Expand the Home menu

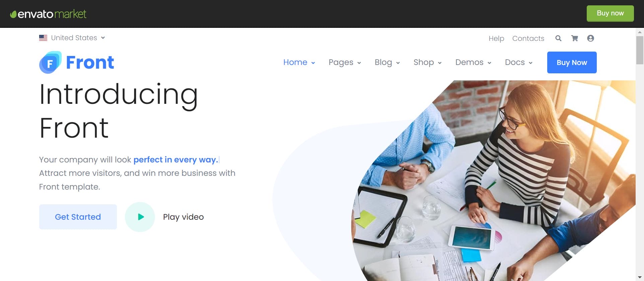(x=299, y=62)
